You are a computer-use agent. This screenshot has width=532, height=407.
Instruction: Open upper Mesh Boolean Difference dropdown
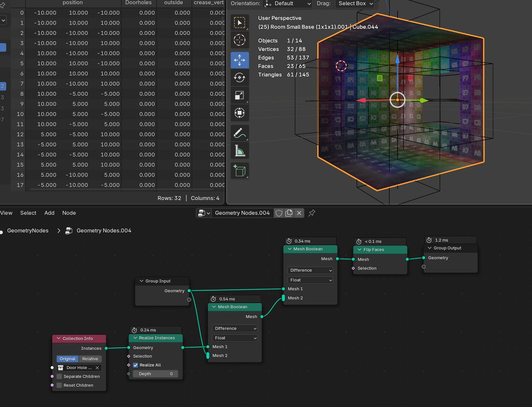coord(310,270)
